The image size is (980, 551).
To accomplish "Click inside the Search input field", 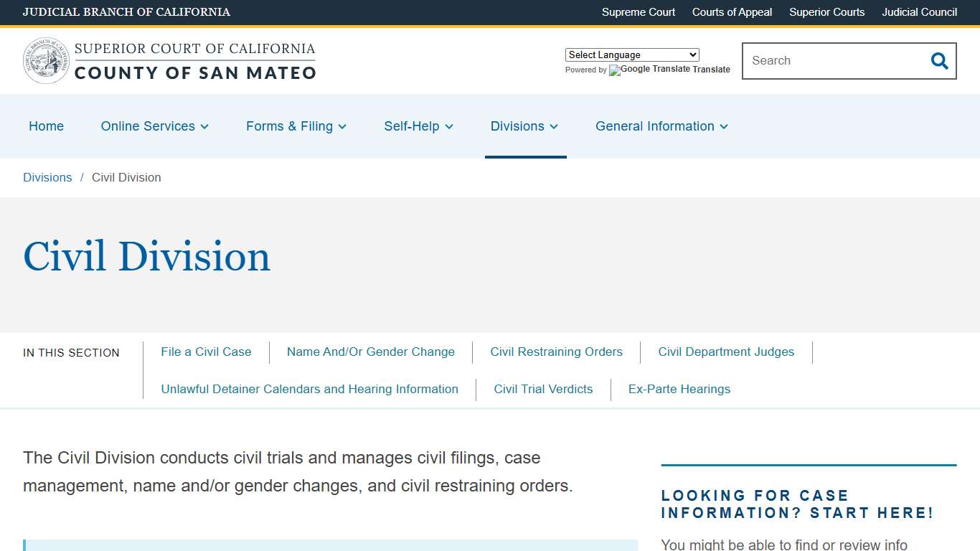I will 832,61.
